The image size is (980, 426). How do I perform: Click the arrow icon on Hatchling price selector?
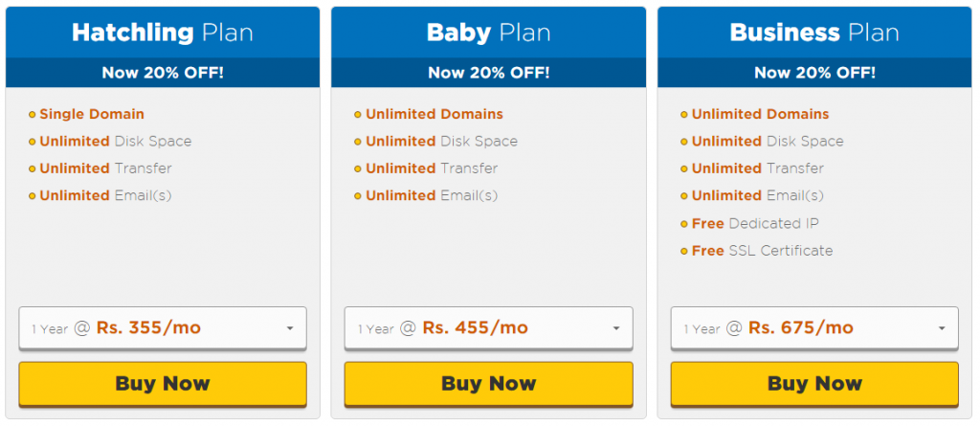tap(290, 328)
